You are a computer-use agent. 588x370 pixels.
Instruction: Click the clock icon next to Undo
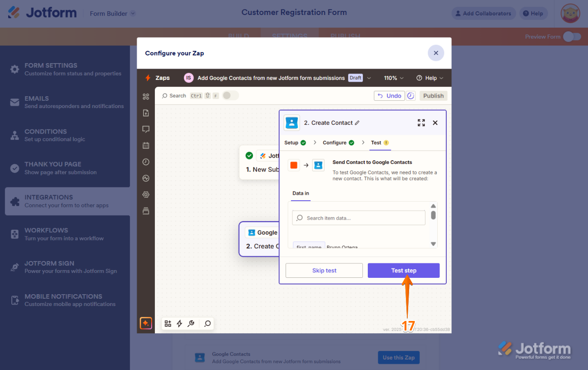tap(410, 96)
